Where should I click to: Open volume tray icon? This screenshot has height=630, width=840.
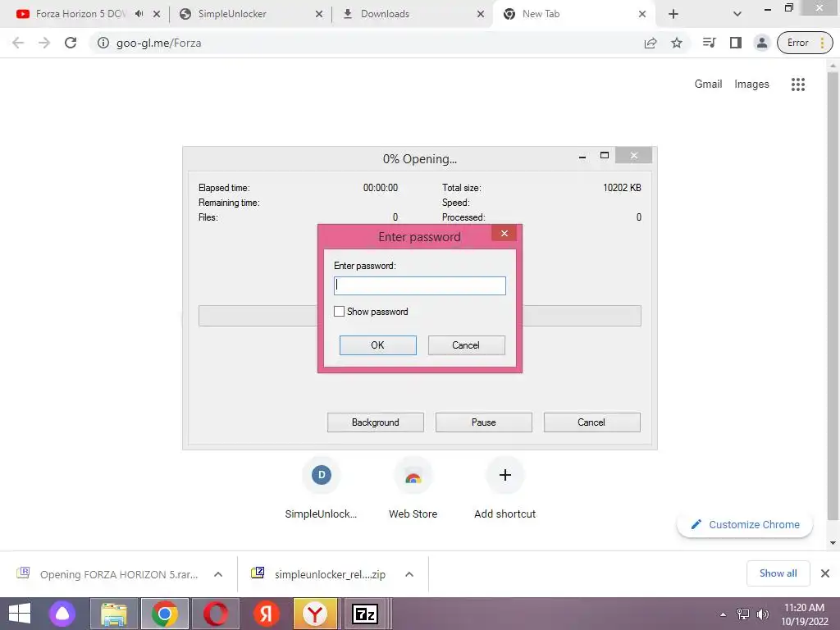point(763,614)
